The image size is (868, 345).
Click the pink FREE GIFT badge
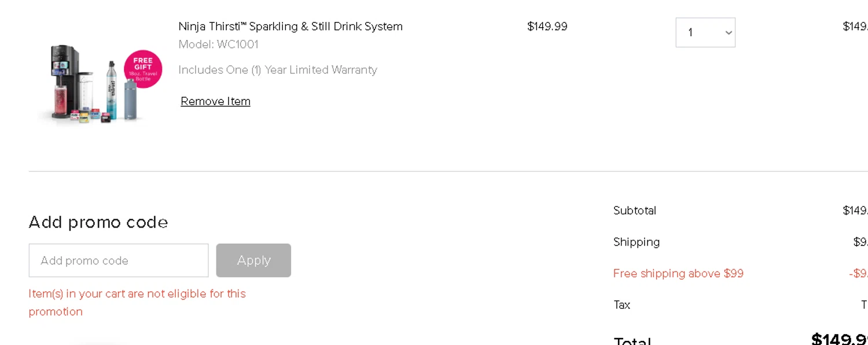pos(143,69)
